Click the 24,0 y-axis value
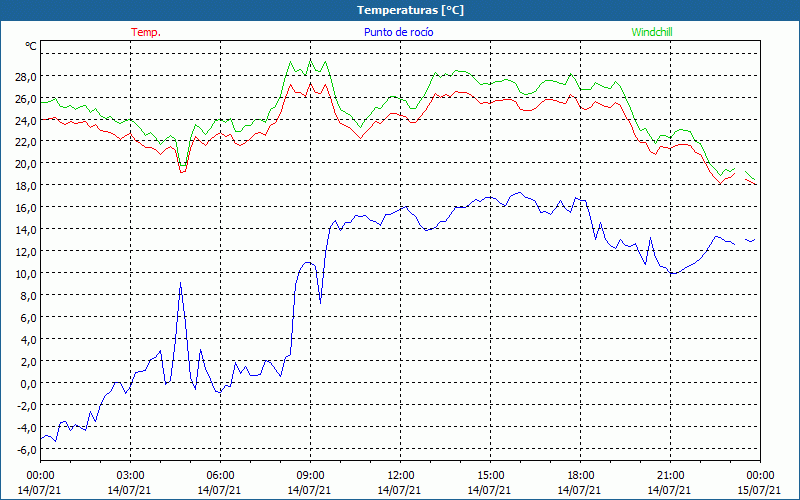This screenshot has height=500, width=800. coord(26,120)
